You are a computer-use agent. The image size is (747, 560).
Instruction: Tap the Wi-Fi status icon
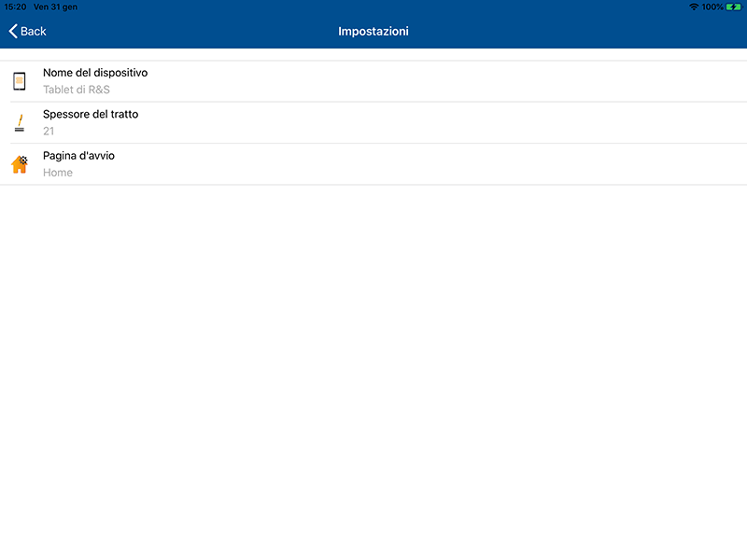coord(694,7)
